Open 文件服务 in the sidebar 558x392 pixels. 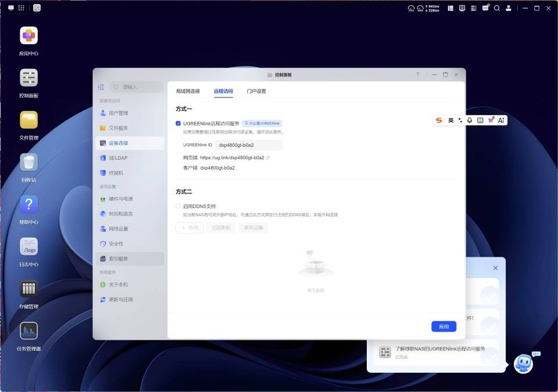pyautogui.click(x=130, y=128)
